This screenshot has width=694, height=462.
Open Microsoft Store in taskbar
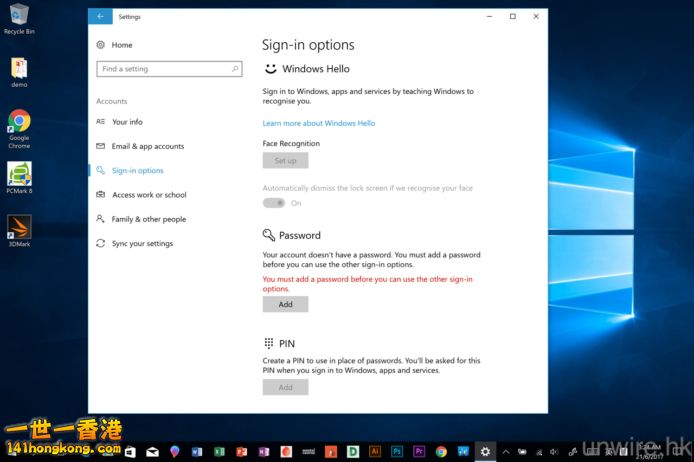click(130, 451)
